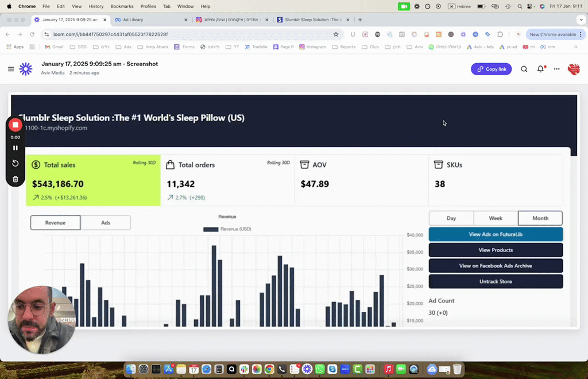
Task: Open the Loom hamburger menu
Action: click(x=11, y=69)
